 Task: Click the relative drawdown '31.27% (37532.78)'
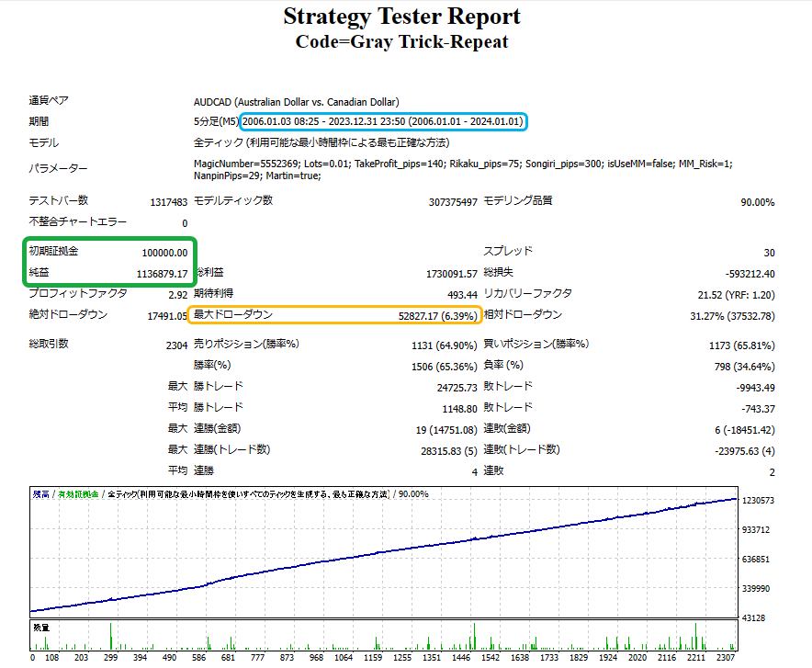732,316
